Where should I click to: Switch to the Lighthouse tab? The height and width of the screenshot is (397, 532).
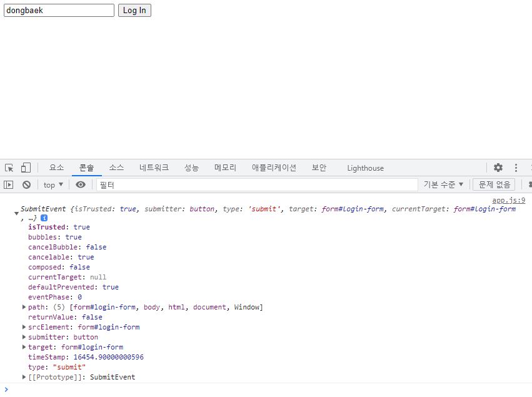(x=366, y=168)
